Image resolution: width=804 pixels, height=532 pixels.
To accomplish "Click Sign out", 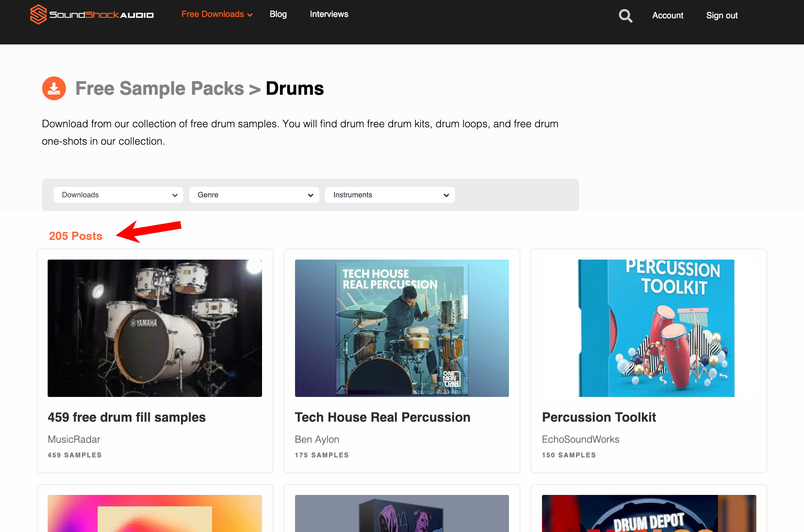I will coord(722,16).
